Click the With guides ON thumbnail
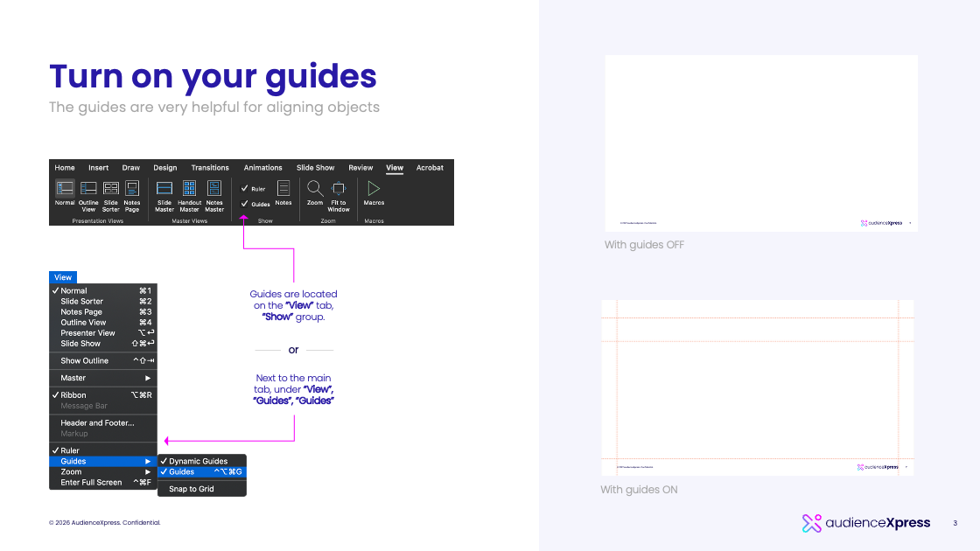The height and width of the screenshot is (551, 980). (758, 387)
